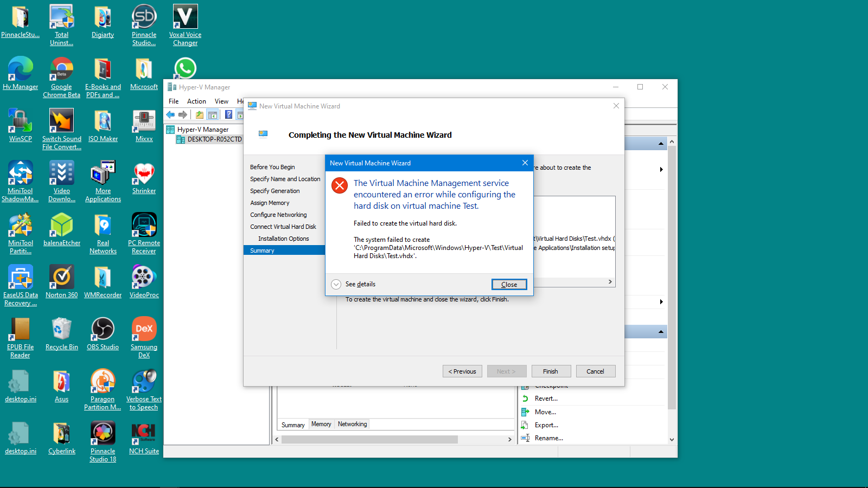Expand See details in error dialog
Viewport: 868px width, 488px height.
pos(353,284)
